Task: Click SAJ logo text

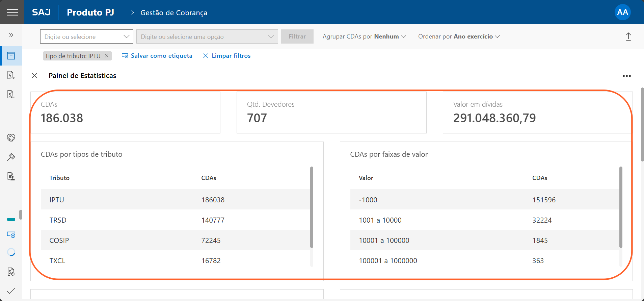Action: 41,12
